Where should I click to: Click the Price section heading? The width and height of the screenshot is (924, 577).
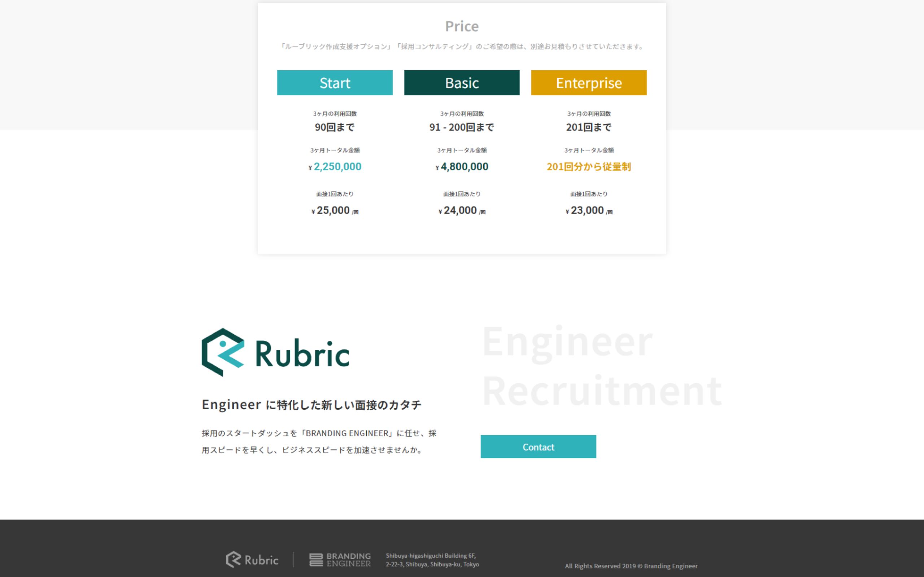pyautogui.click(x=462, y=26)
